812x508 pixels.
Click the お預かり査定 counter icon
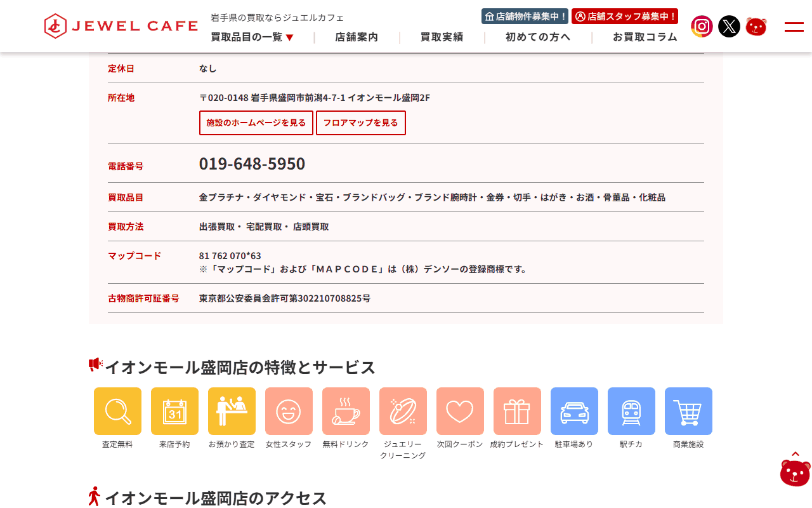point(232,411)
